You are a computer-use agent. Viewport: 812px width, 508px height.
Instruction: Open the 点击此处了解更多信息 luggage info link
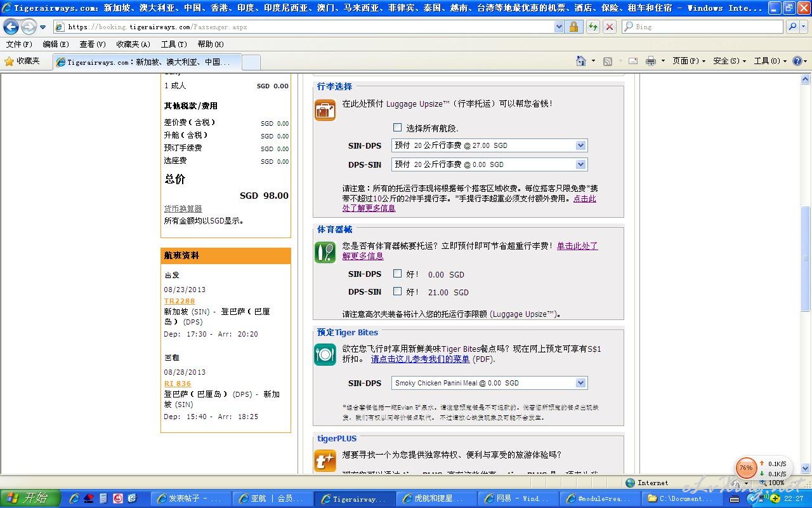[469, 203]
